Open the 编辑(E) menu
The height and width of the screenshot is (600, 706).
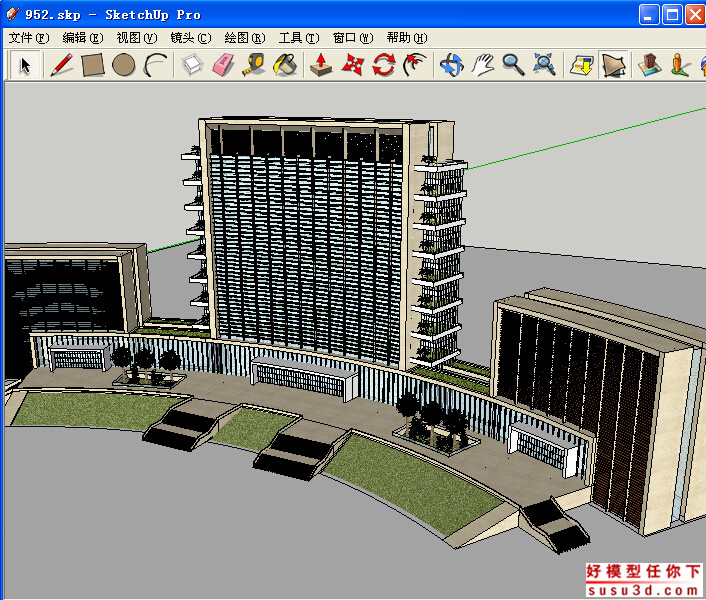point(83,38)
